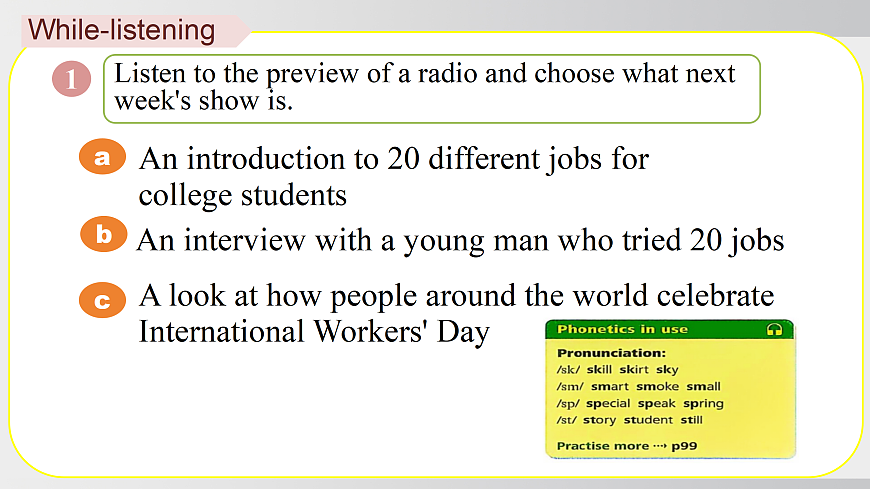870x489 pixels.
Task: Click the /sk/ phonetic symbol
Action: pyautogui.click(x=568, y=370)
